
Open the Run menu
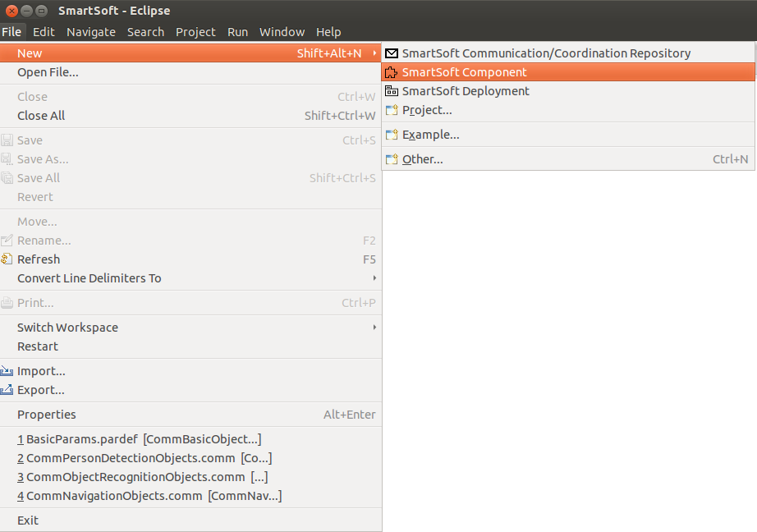237,32
